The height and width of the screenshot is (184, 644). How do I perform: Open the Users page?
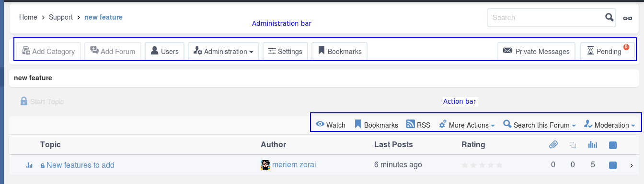click(164, 51)
